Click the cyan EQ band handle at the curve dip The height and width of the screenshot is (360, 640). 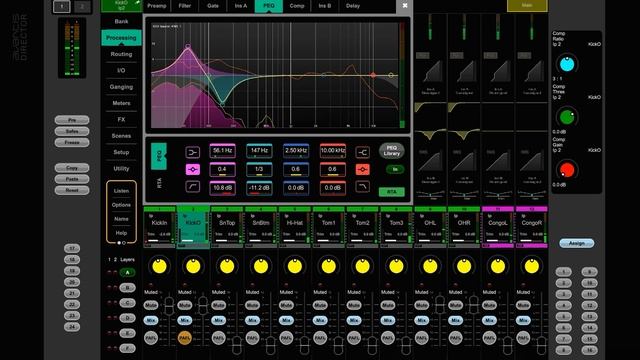click(222, 104)
